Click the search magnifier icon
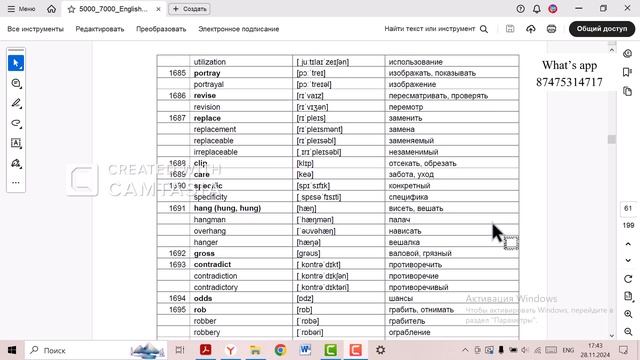 tap(484, 29)
